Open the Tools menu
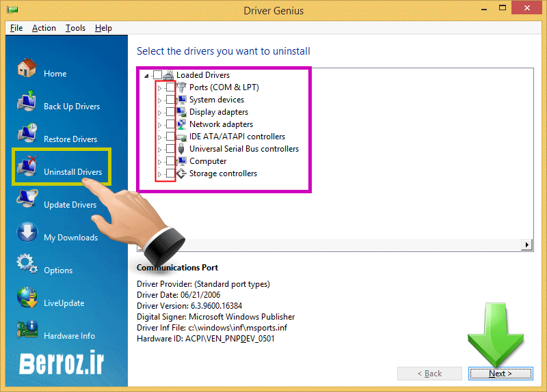 click(75, 28)
